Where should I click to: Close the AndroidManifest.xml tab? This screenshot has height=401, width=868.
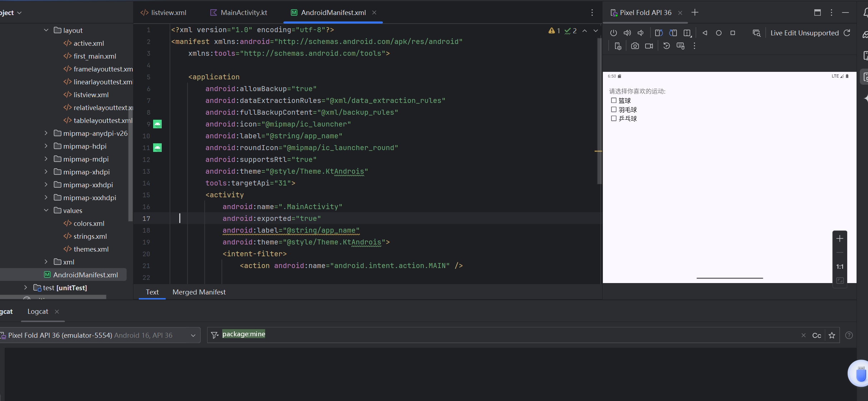(x=374, y=13)
